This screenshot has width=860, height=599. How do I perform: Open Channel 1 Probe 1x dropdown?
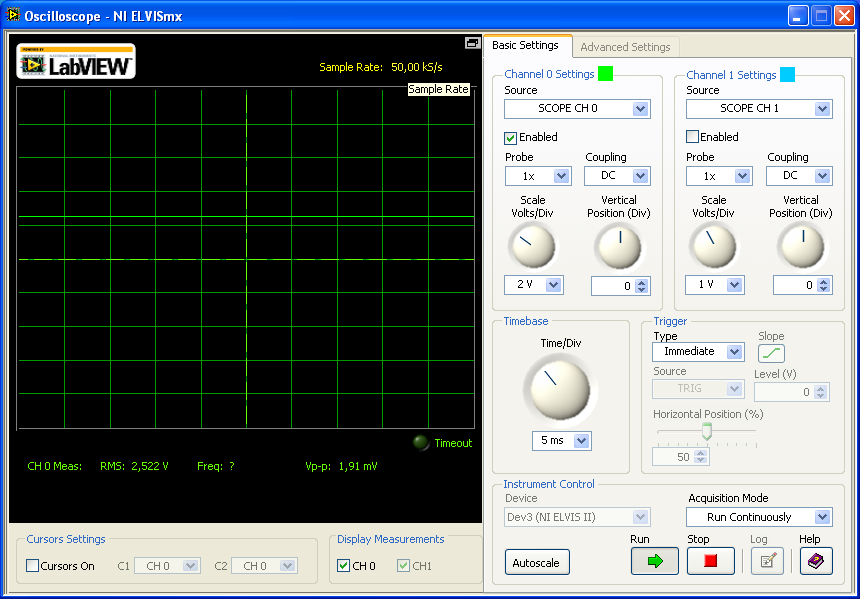(719, 176)
